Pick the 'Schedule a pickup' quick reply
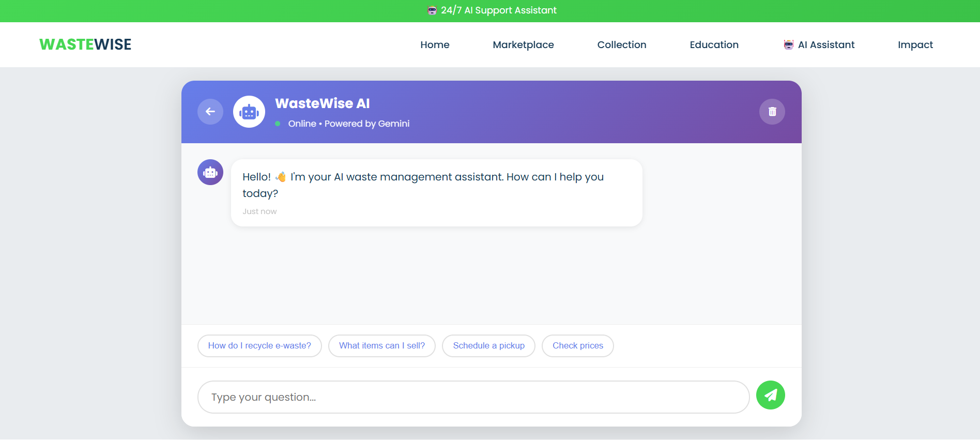Screen dimensions: 980x440 point(488,346)
